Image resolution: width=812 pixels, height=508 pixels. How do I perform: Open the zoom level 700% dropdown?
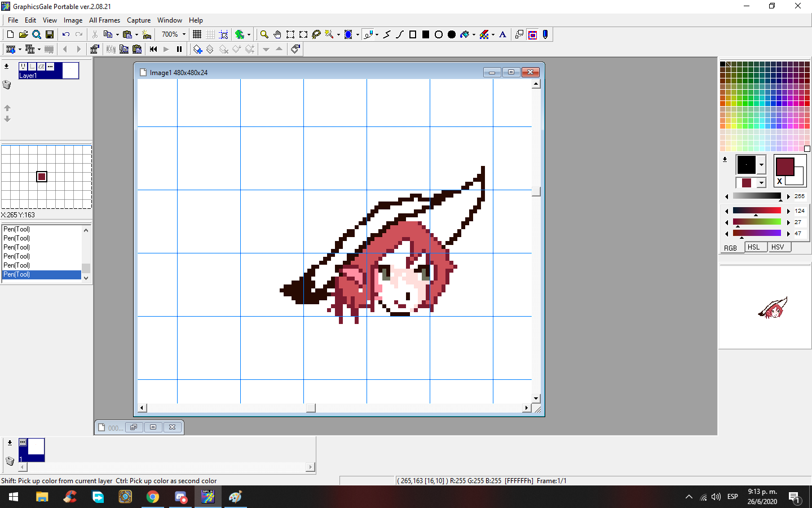click(x=184, y=34)
